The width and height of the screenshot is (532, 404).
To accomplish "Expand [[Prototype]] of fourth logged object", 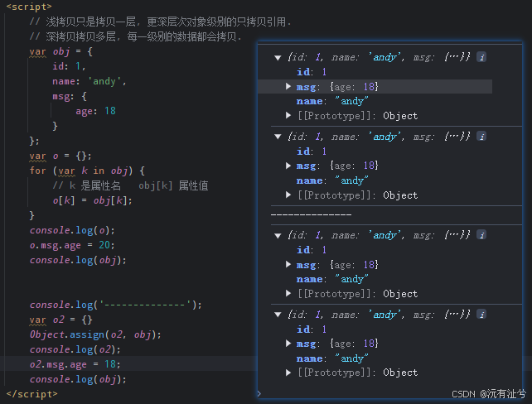I will (288, 373).
